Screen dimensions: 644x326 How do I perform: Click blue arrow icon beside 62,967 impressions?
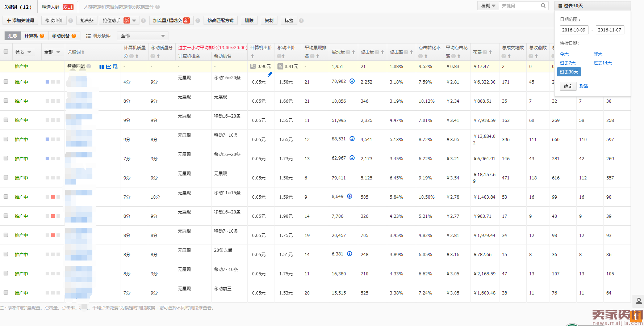click(352, 158)
